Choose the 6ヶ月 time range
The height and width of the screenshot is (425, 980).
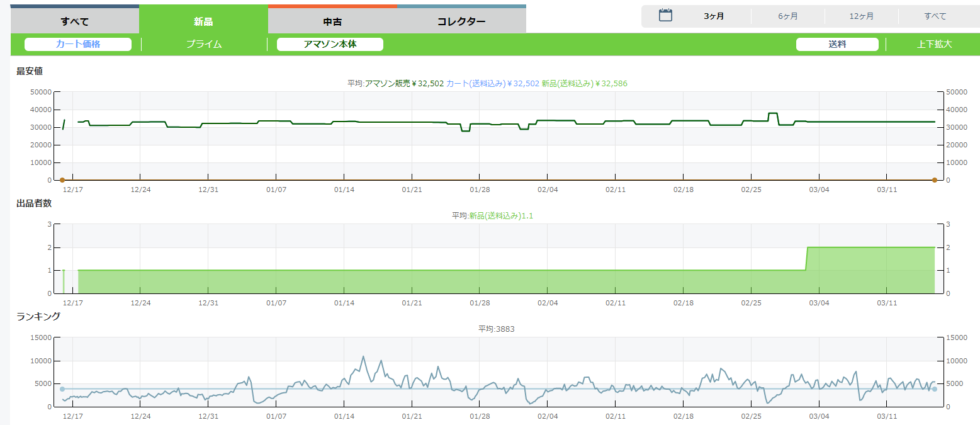point(787,16)
